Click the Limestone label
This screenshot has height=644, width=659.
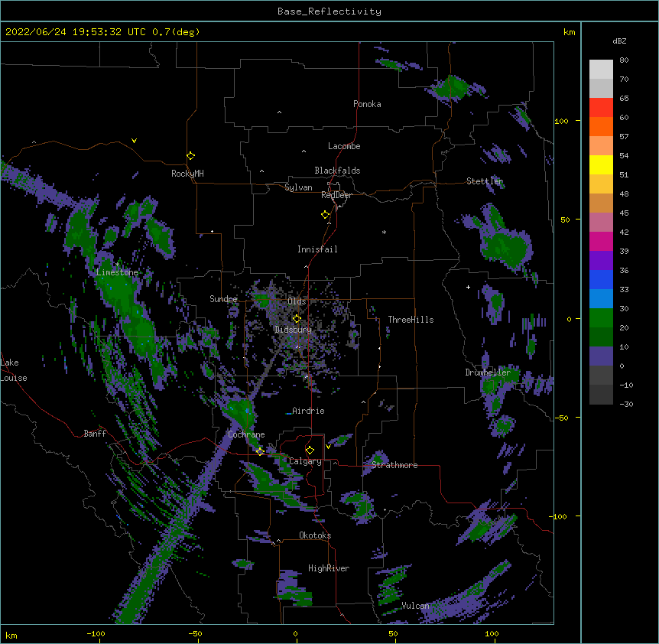tap(117, 272)
